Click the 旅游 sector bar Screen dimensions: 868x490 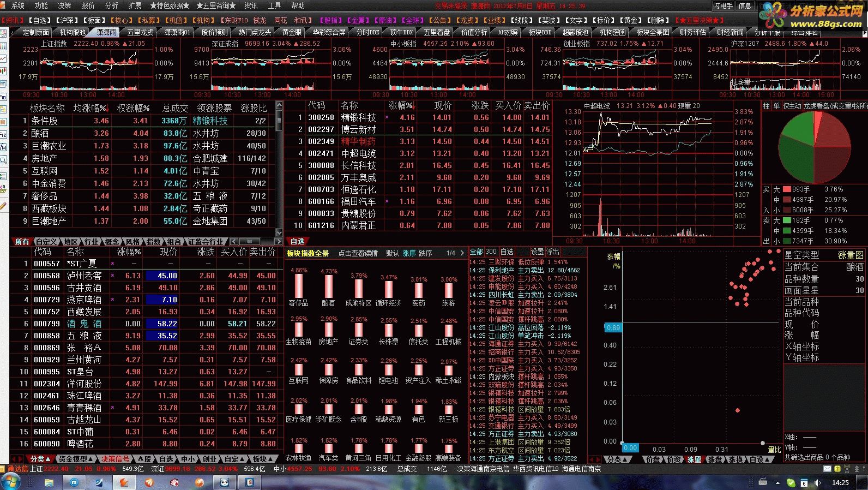[x=449, y=290]
